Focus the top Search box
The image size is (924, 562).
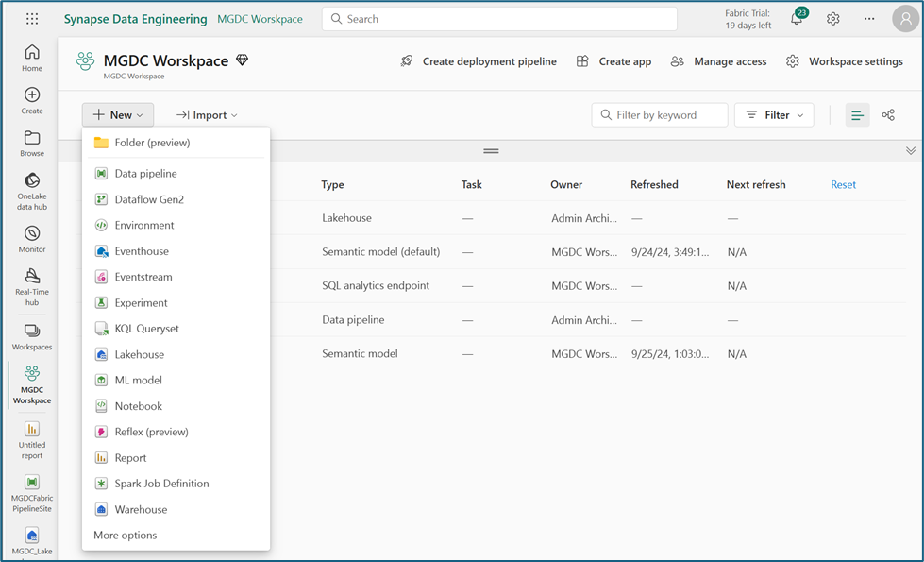coord(499,19)
